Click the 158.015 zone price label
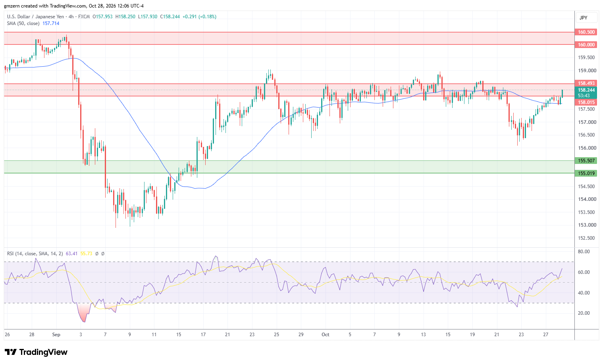 (586, 102)
